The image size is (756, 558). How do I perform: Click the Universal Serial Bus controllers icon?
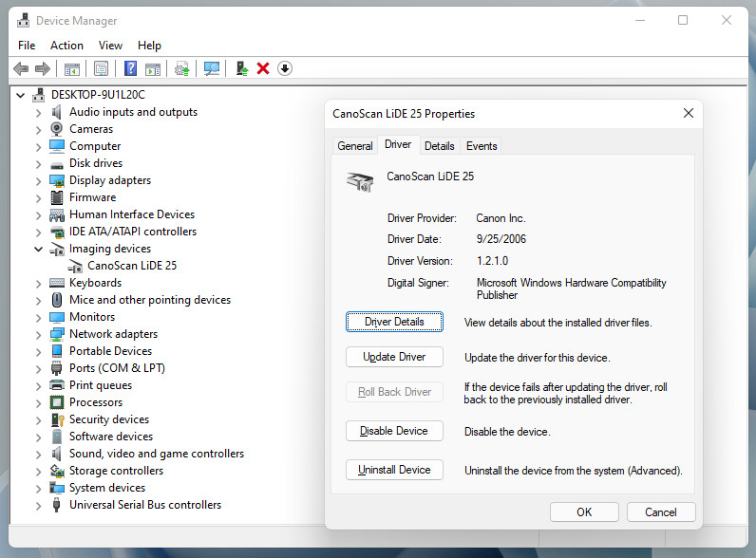click(x=56, y=505)
